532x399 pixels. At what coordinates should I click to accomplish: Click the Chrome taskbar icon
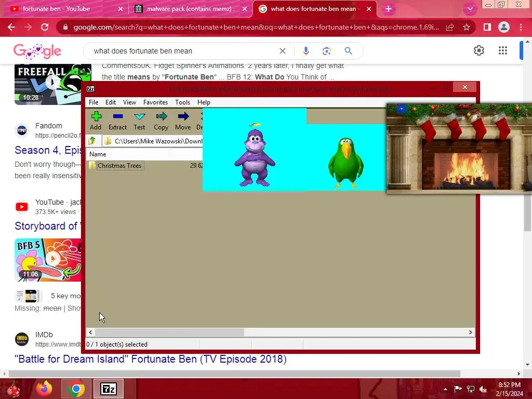click(x=76, y=389)
